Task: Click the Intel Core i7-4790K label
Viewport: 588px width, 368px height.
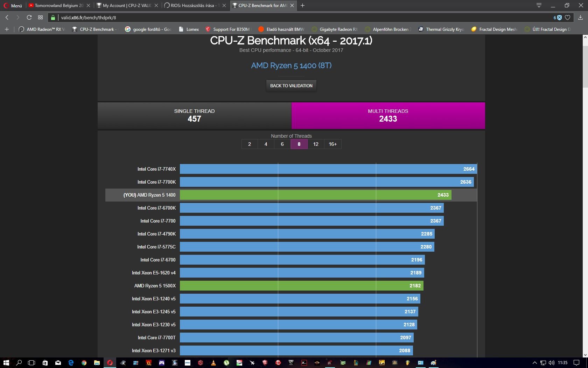Action: [156, 234]
